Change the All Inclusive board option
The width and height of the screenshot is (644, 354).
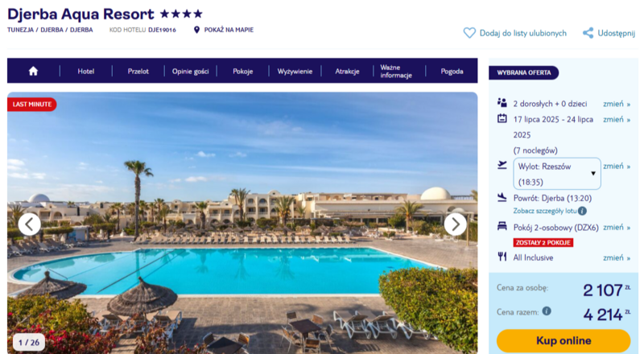click(617, 258)
